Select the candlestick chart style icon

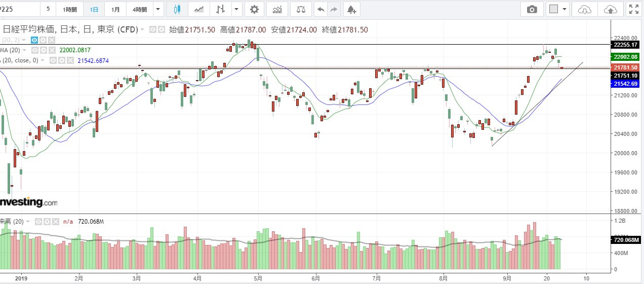177,9
